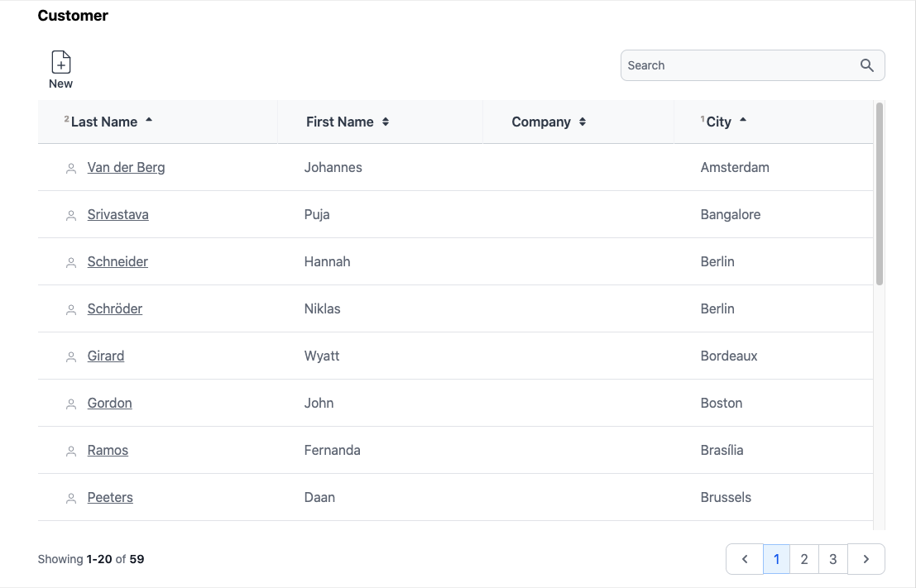Click the person icon beside Peeters

(71, 500)
